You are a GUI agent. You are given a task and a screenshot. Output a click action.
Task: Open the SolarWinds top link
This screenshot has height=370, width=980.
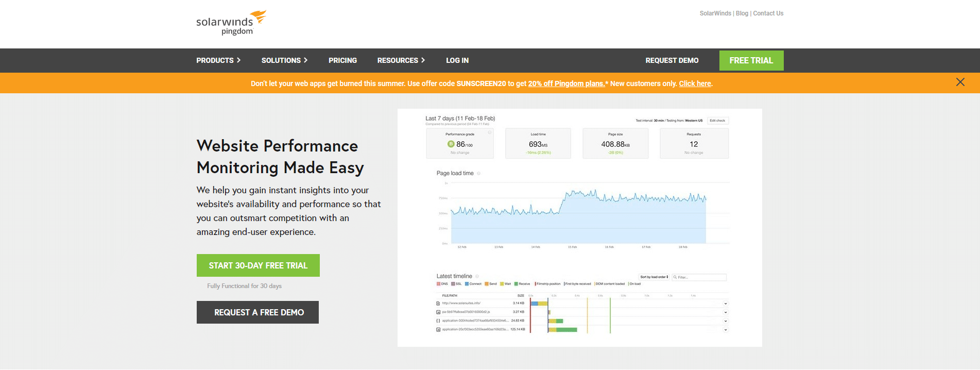(715, 13)
